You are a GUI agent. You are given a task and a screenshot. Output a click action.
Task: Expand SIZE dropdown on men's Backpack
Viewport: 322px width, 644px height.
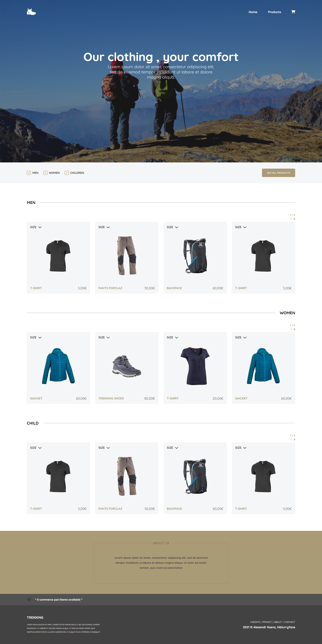172,227
